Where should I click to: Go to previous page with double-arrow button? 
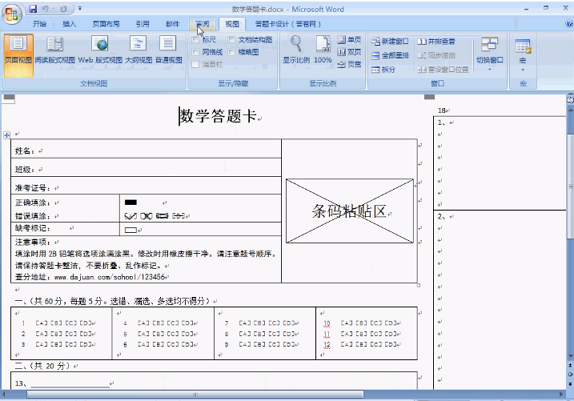570,365
